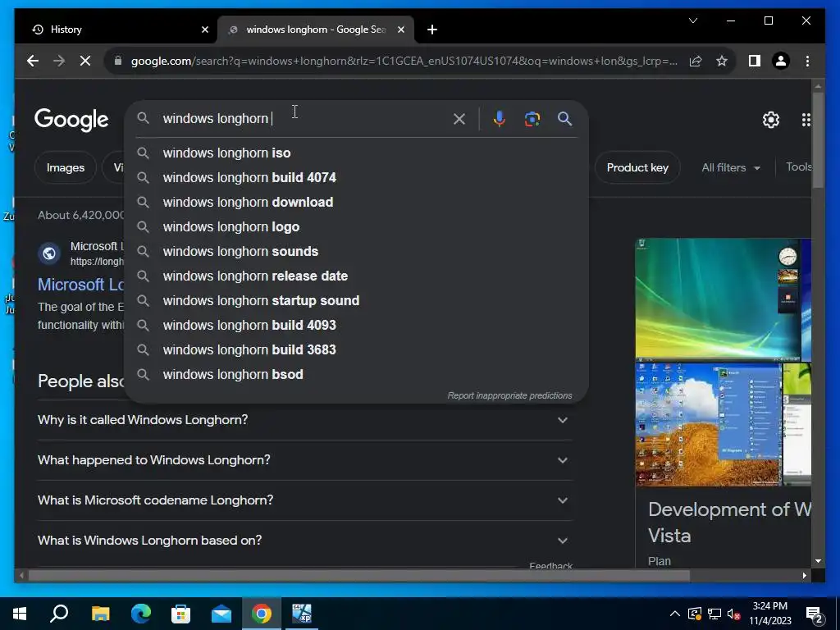This screenshot has width=840, height=630.
Task: Click the share page icon in address bar
Action: 696,61
